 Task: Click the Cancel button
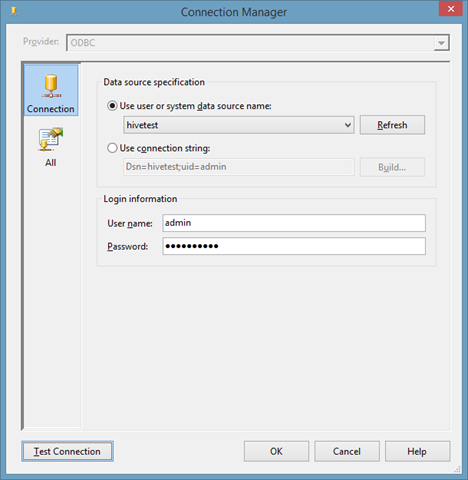(347, 451)
